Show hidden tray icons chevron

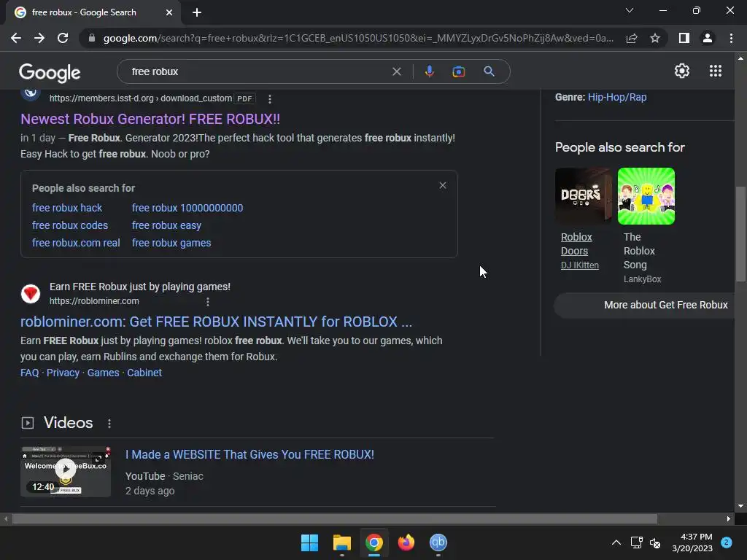coord(616,542)
